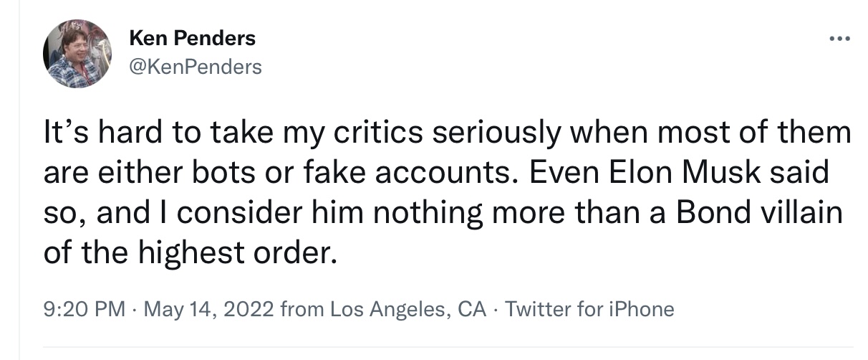
Task: Click Ken Penders' profile picture
Action: pos(77,54)
